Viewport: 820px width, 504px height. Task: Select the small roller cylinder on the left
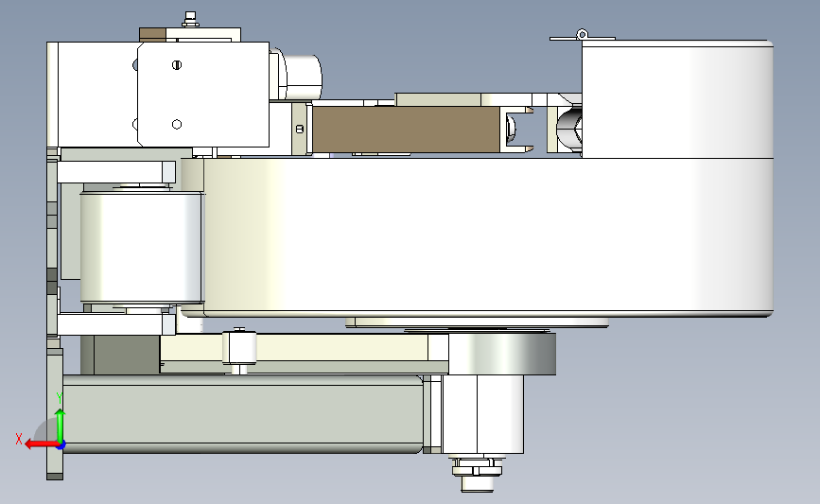pos(141,248)
